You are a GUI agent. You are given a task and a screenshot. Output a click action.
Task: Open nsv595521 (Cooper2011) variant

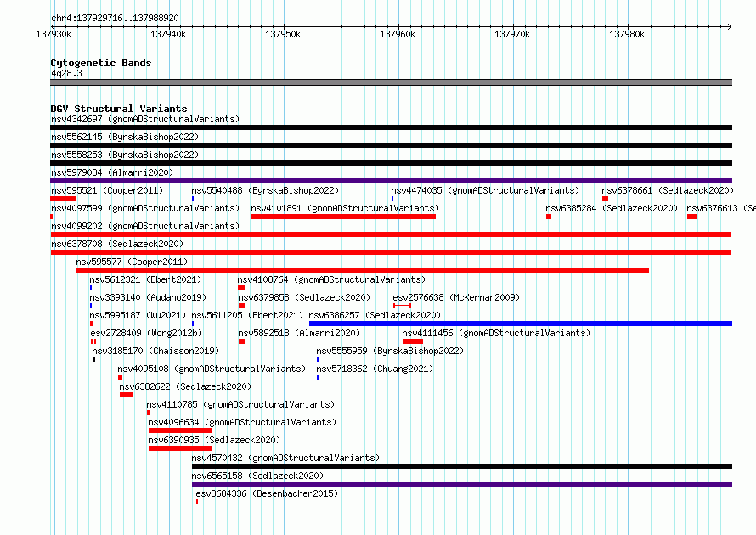(107, 190)
